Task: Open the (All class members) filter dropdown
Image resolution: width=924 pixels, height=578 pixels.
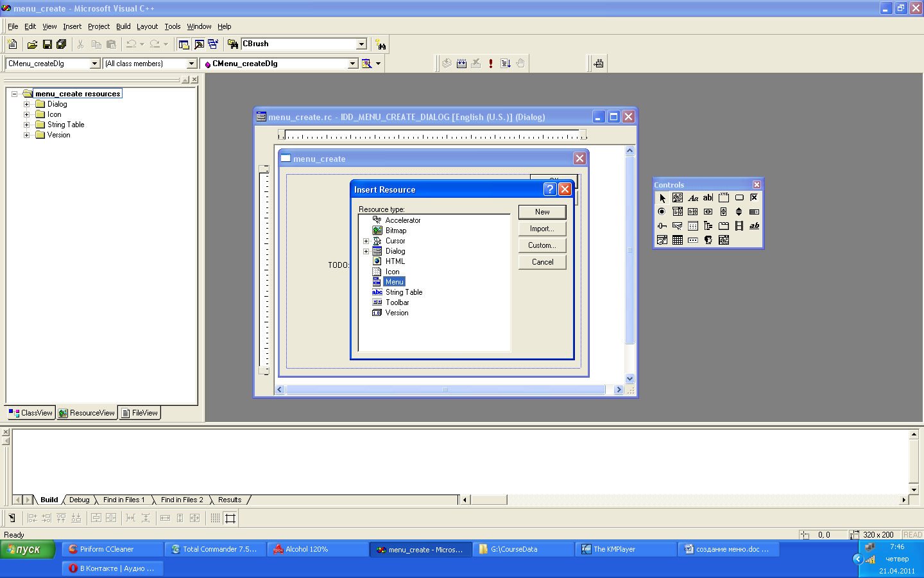Action: pyautogui.click(x=191, y=64)
